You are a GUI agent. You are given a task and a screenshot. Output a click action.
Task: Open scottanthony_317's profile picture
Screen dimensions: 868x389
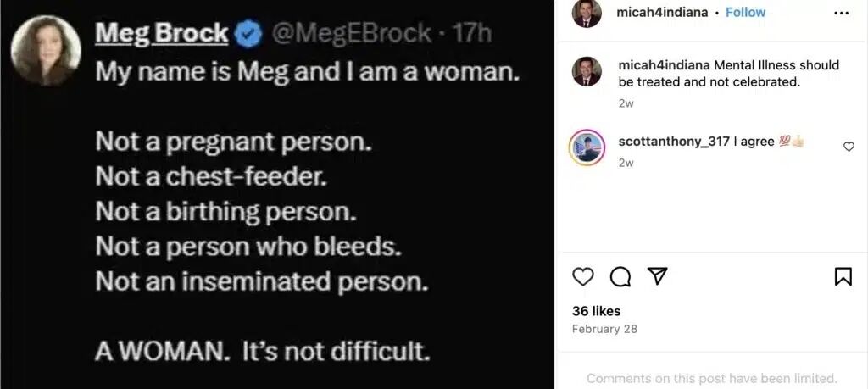pyautogui.click(x=587, y=147)
